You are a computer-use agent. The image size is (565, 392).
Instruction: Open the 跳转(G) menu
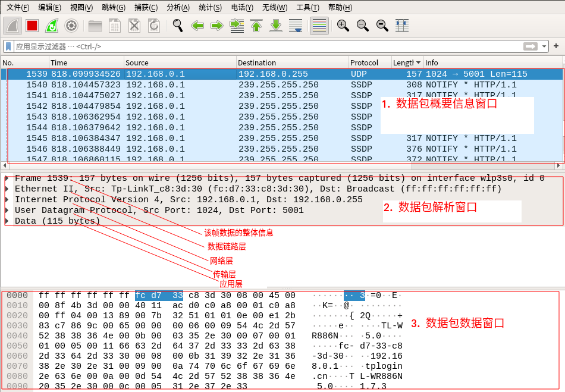tap(114, 8)
